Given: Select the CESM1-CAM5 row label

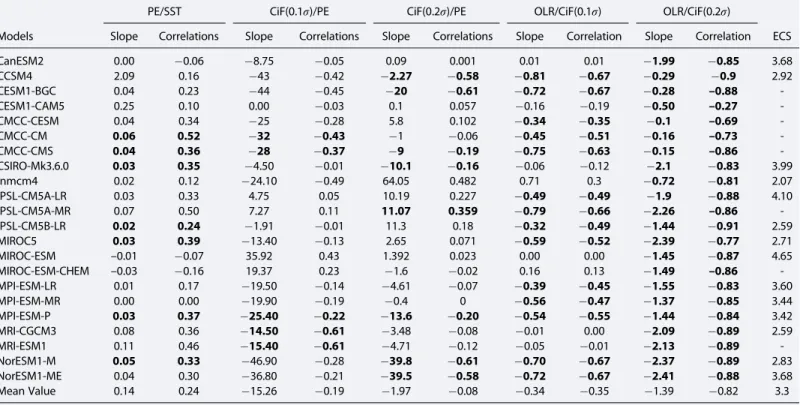Looking at the screenshot, I should pyautogui.click(x=32, y=106).
